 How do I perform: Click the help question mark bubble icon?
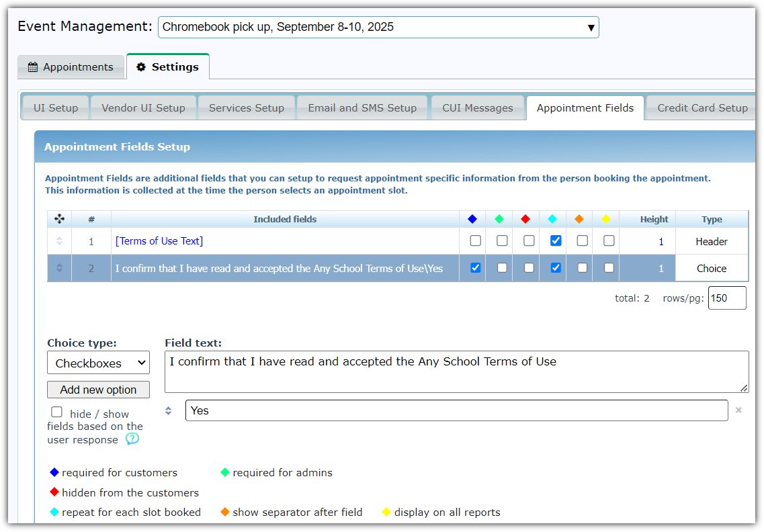[132, 439]
